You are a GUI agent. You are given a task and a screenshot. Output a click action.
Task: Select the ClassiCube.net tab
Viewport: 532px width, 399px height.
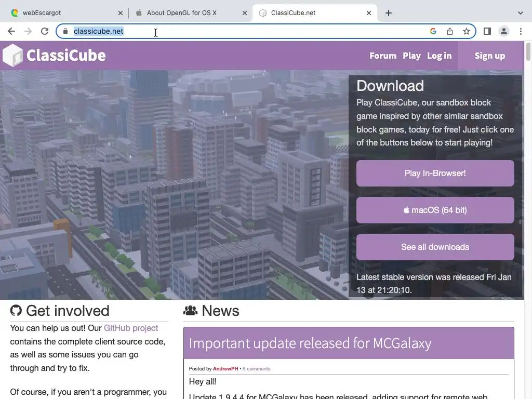point(314,13)
